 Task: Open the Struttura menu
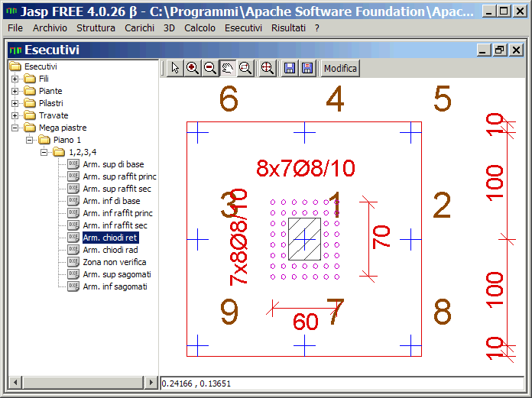pos(96,28)
